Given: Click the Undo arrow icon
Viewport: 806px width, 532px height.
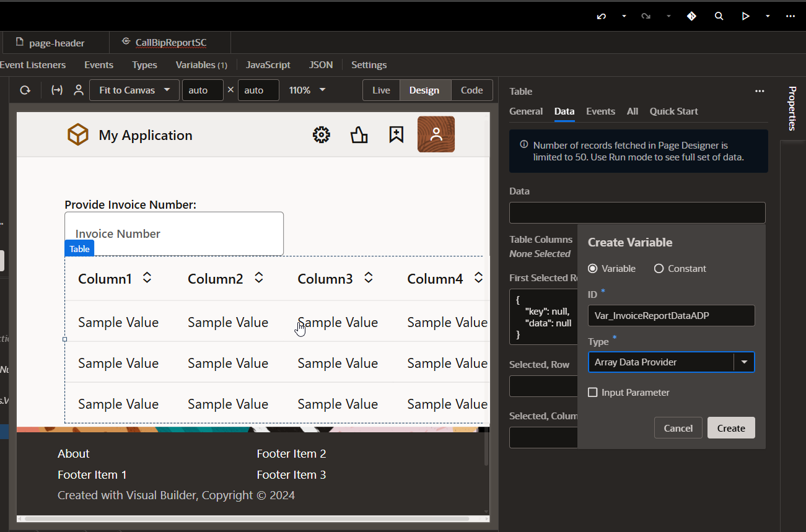Looking at the screenshot, I should click(601, 16).
